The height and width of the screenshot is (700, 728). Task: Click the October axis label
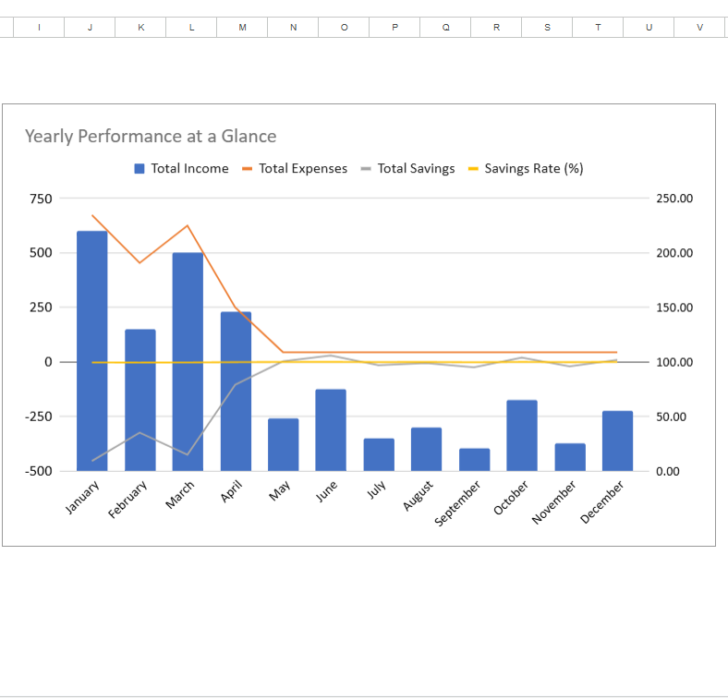coord(511,498)
